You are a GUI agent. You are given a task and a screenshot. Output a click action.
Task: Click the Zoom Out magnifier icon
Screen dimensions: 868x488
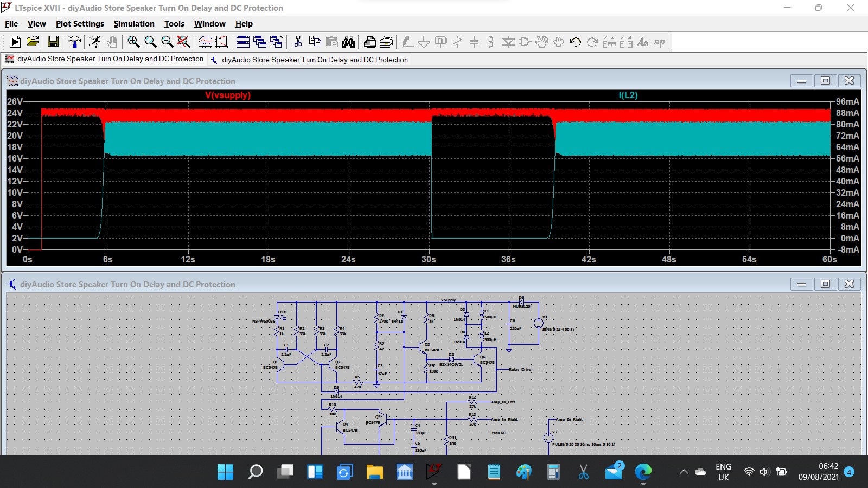coord(167,42)
